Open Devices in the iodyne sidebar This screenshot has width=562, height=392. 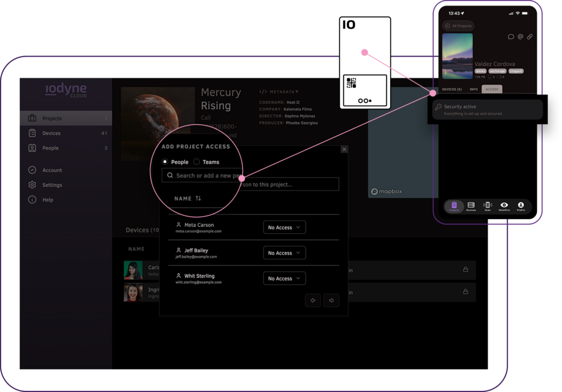[66, 133]
